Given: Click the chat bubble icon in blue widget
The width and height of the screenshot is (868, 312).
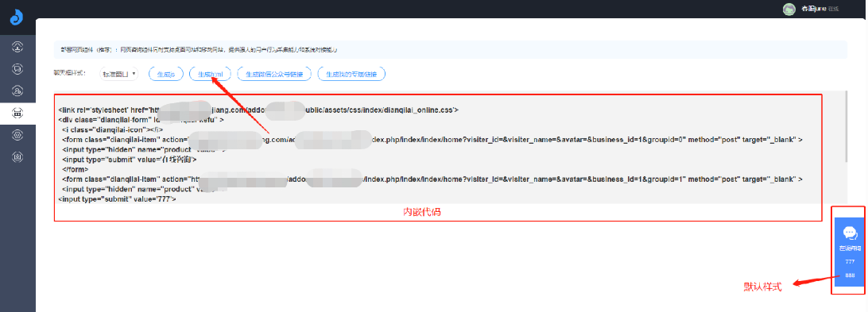Looking at the screenshot, I should tap(850, 233).
